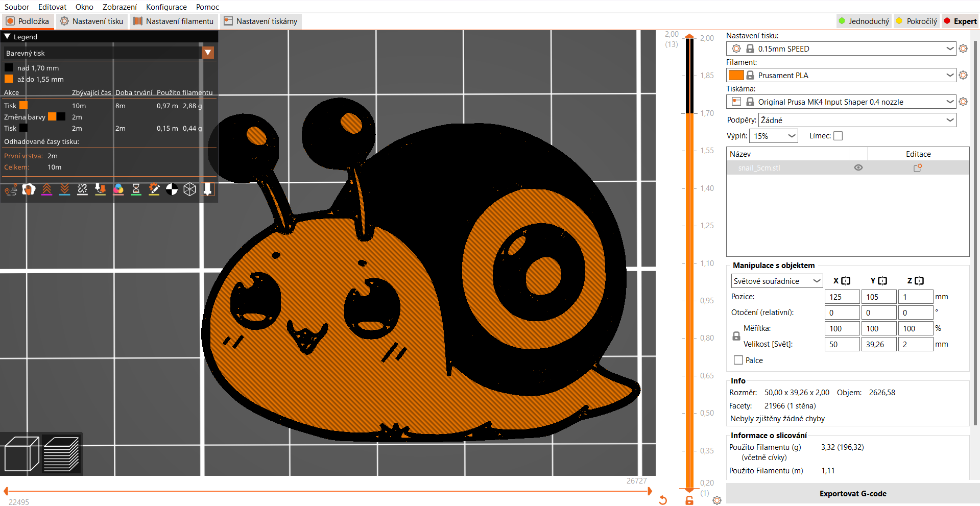The height and width of the screenshot is (506, 980).
Task: Enable the Palce checkbox
Action: click(x=738, y=360)
